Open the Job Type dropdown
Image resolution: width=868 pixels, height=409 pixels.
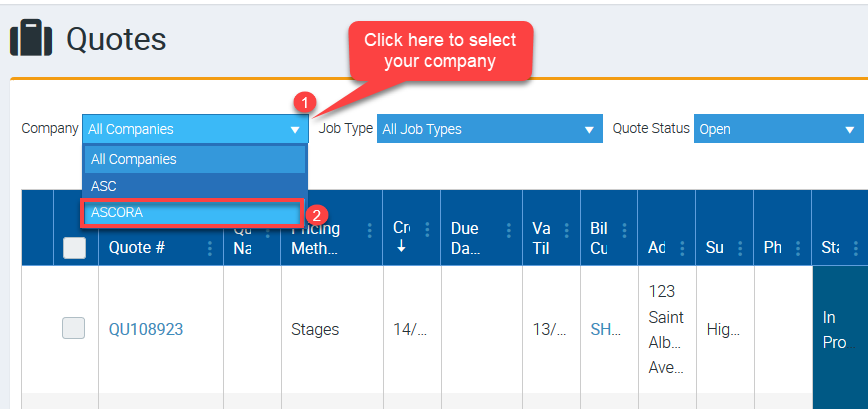(x=489, y=129)
